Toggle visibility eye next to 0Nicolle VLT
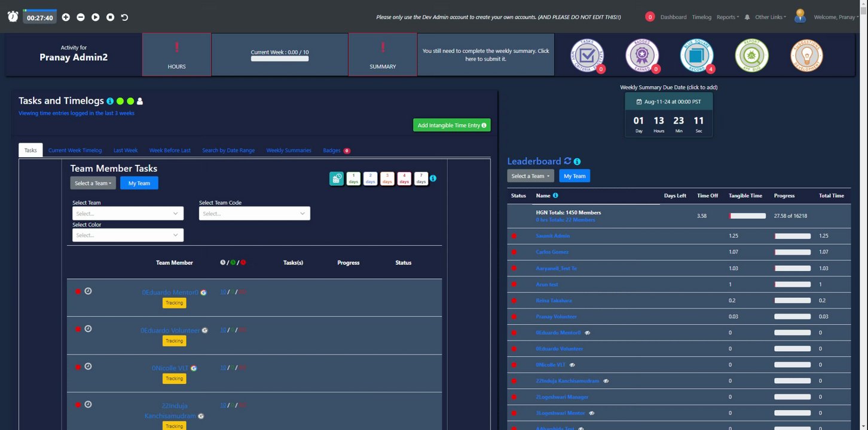This screenshot has height=430, width=868. [x=572, y=365]
